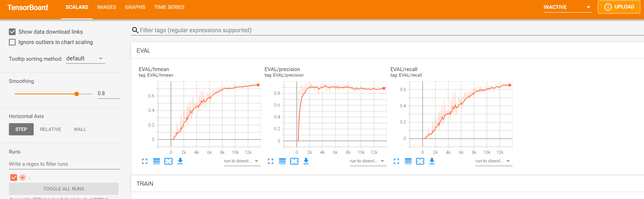644x199 pixels.
Task: Set horizontal axis to WALL
Action: click(x=80, y=129)
